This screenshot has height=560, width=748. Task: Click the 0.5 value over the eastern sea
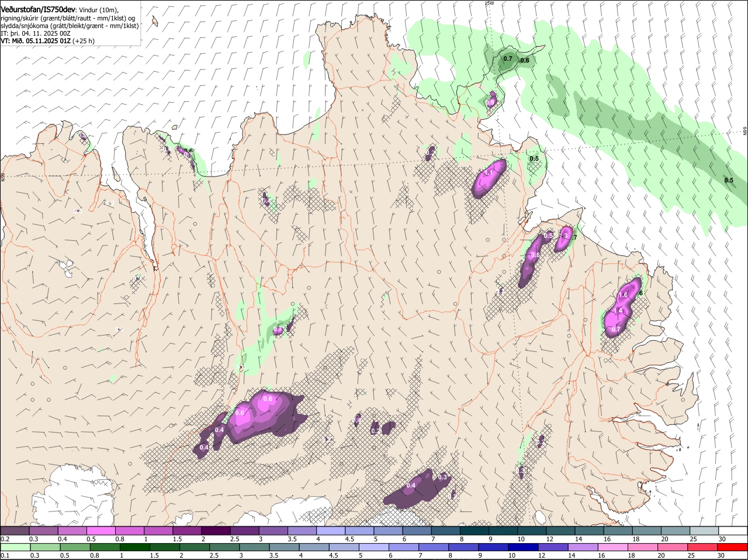point(729,180)
